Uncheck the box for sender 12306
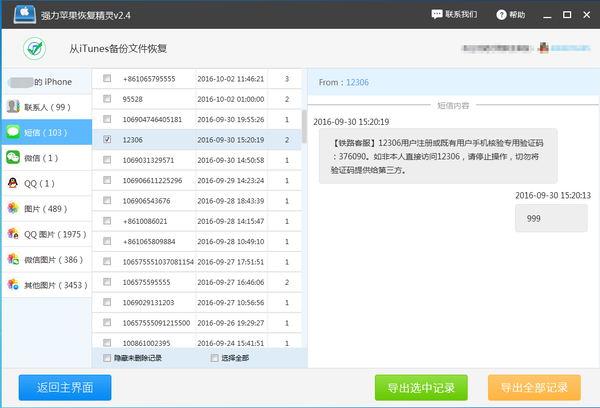 click(x=107, y=139)
